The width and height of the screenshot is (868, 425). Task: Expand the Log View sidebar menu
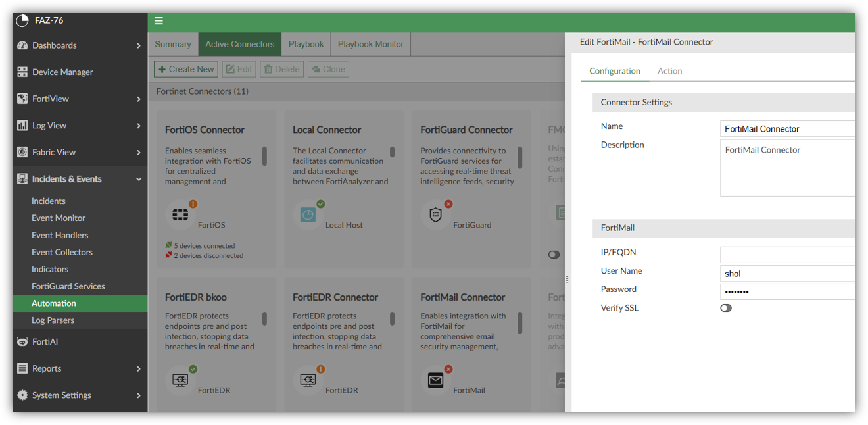click(80, 125)
